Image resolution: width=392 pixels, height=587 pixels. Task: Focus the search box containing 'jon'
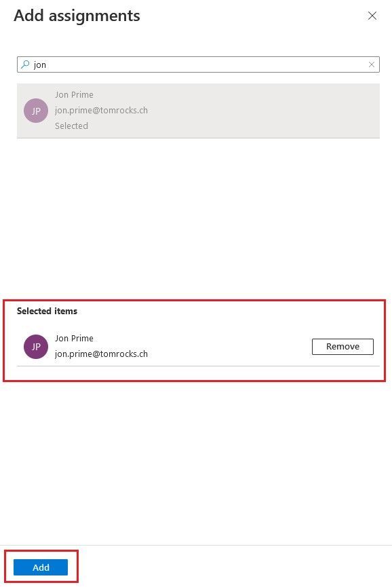[198, 64]
